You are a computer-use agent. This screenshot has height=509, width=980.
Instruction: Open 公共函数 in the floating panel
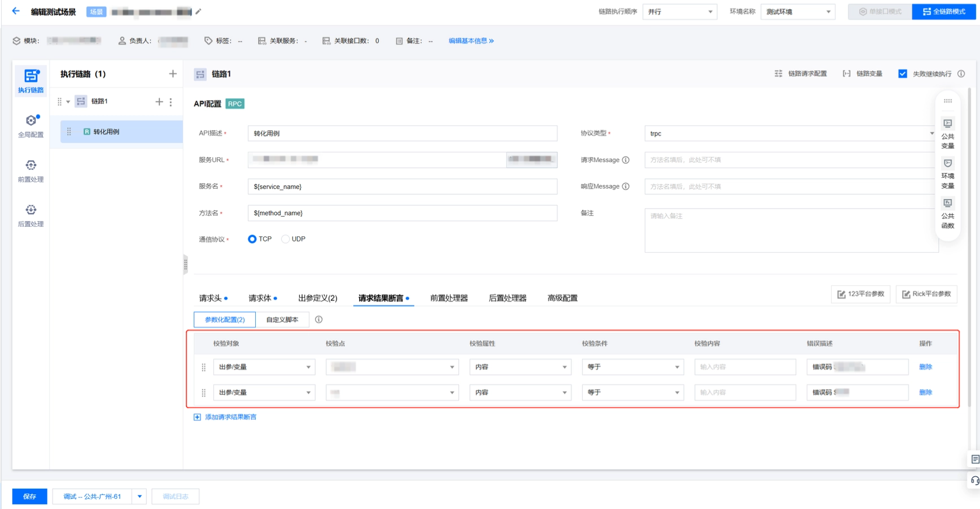click(x=948, y=213)
